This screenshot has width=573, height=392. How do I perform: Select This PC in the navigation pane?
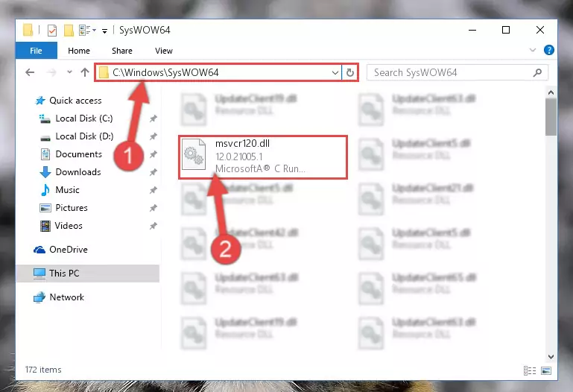pyautogui.click(x=88, y=274)
